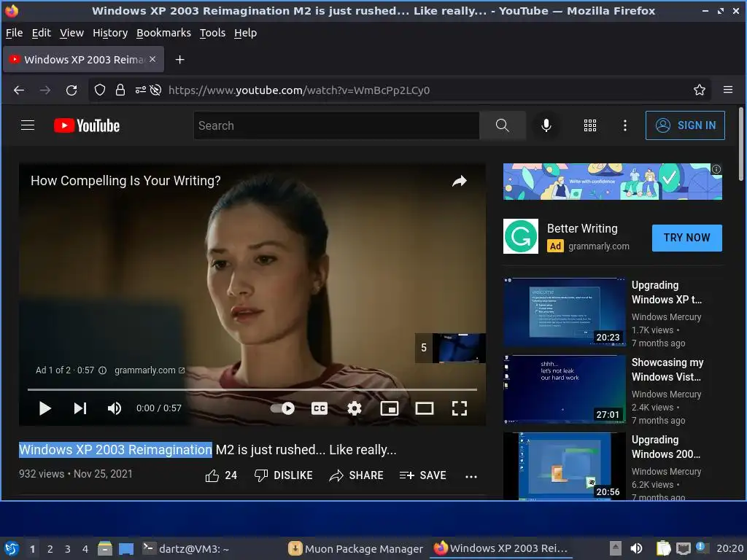
Task: Save the video to a playlist
Action: (422, 475)
